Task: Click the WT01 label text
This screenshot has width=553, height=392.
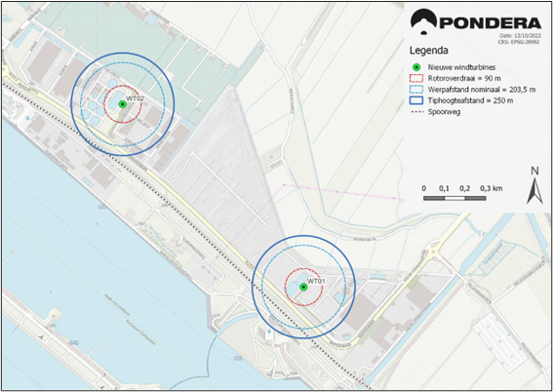Action: 316,281
